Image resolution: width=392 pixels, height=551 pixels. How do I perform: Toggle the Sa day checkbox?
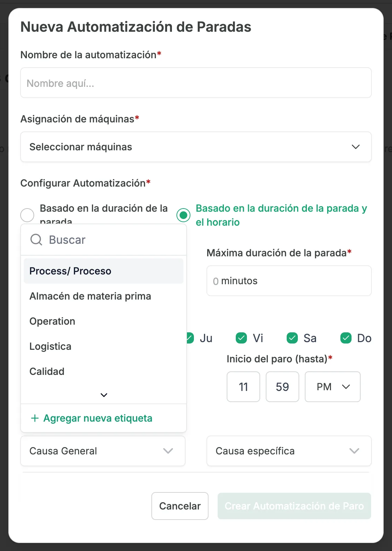pyautogui.click(x=292, y=338)
